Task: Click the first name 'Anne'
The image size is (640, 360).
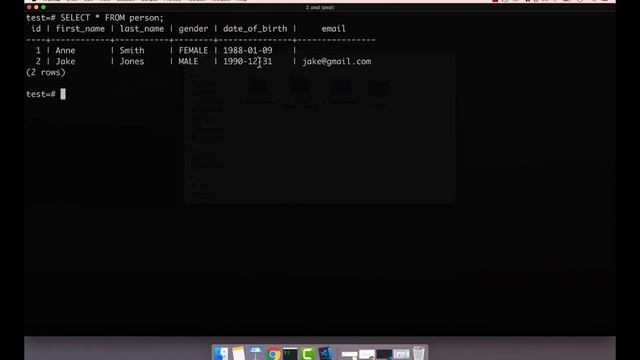Action: tap(65, 51)
